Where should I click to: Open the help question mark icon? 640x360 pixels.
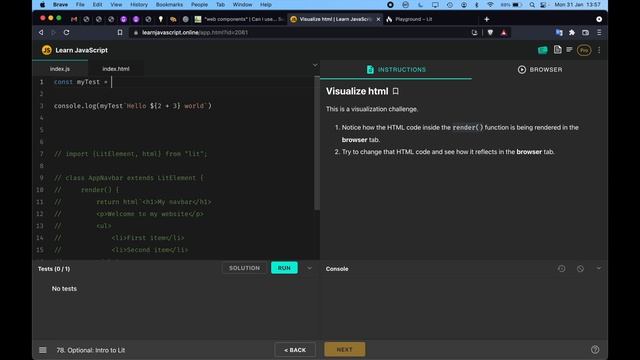click(x=595, y=349)
